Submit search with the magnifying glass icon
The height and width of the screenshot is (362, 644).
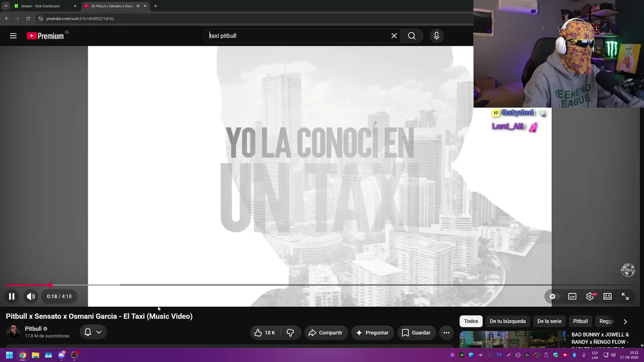(412, 36)
